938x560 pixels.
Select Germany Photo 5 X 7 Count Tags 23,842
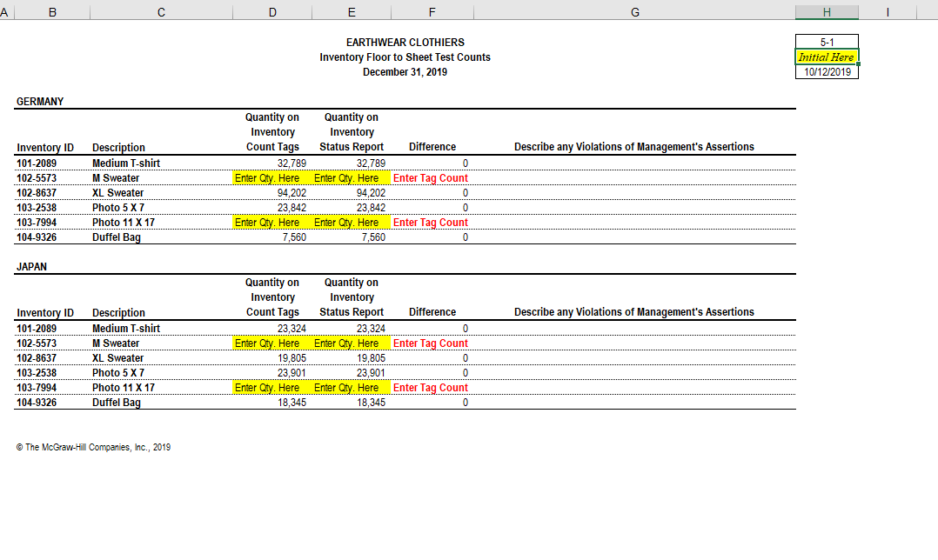(x=292, y=208)
